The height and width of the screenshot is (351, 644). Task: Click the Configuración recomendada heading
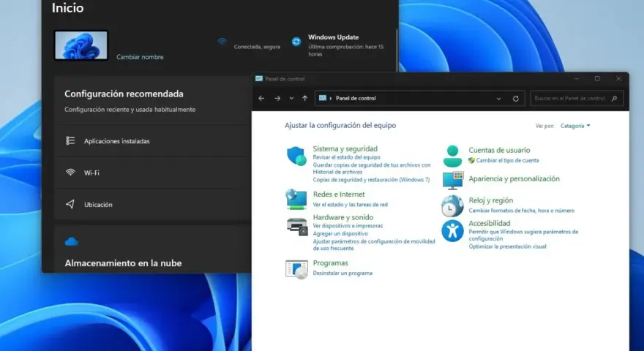[x=124, y=94]
